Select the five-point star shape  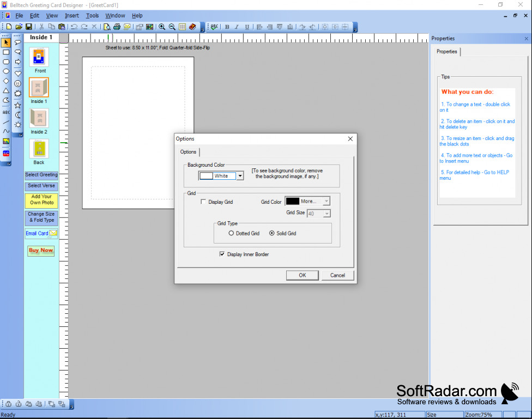(18, 105)
